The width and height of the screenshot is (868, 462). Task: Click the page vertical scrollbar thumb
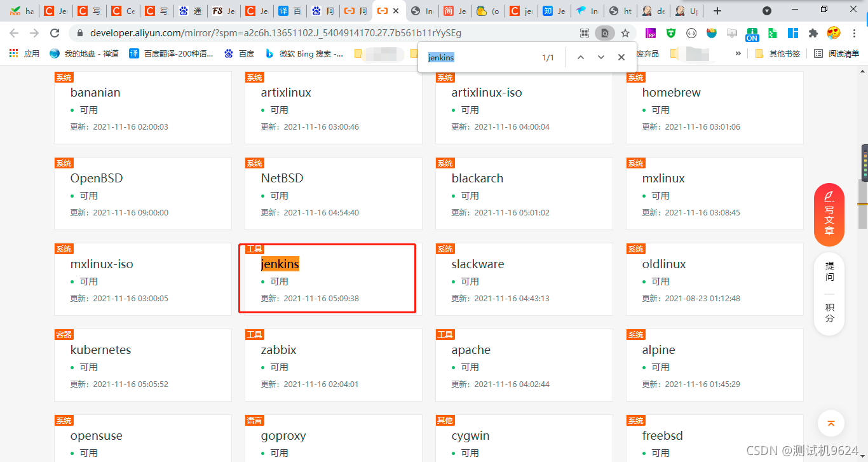(862, 205)
